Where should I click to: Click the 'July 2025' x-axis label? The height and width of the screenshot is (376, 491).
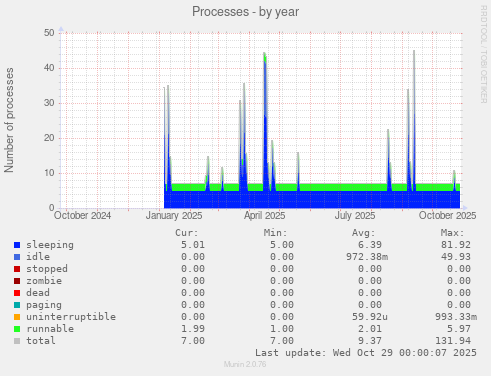click(355, 216)
